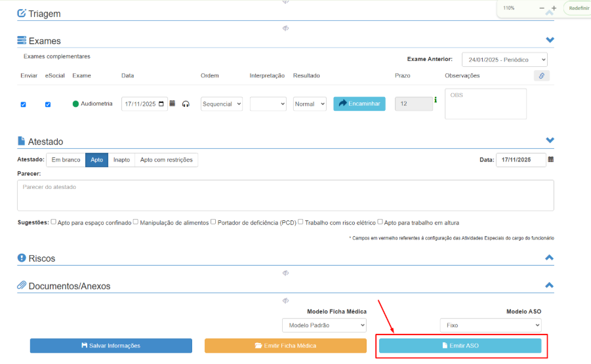This screenshot has height=364, width=591.
Task: Click the hidden-eye icon under Riscos
Action: (285, 273)
